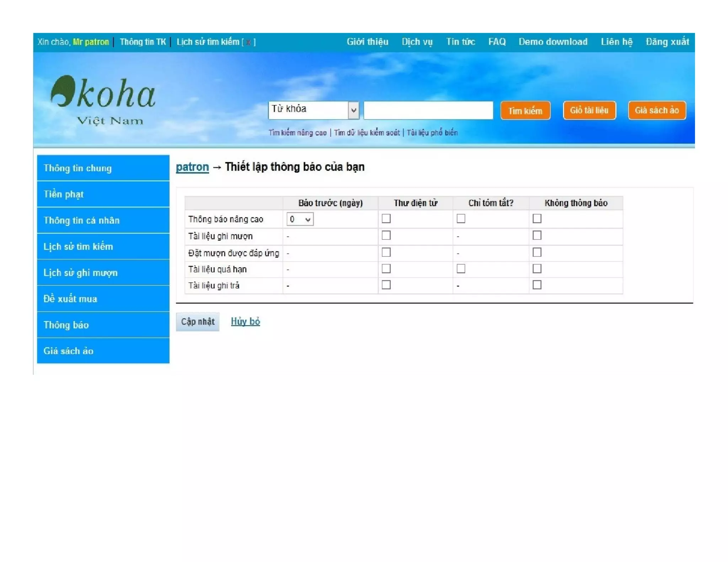The height and width of the screenshot is (562, 728).
Task: Enable Chỉ tóm tắt for Tài liệu quá hạn
Action: (x=461, y=269)
